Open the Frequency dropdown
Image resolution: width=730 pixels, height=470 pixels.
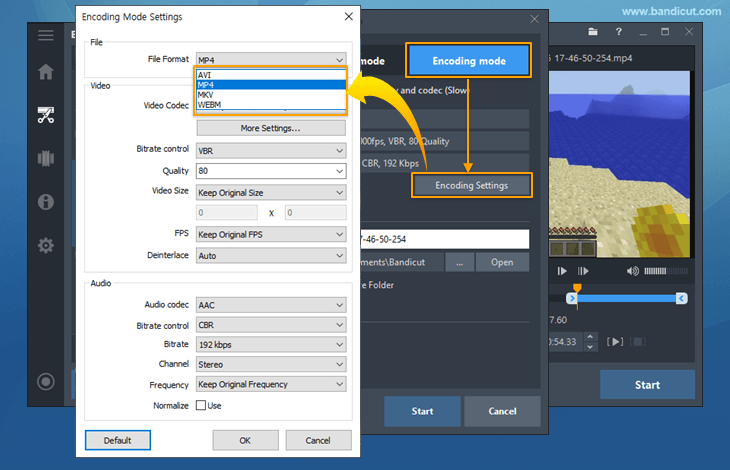[271, 384]
